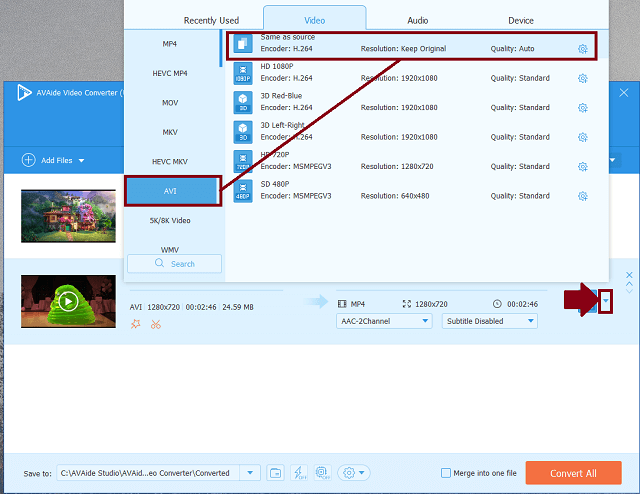Open the Subtitle Disabled dropdown
640x494 pixels.
[489, 321]
